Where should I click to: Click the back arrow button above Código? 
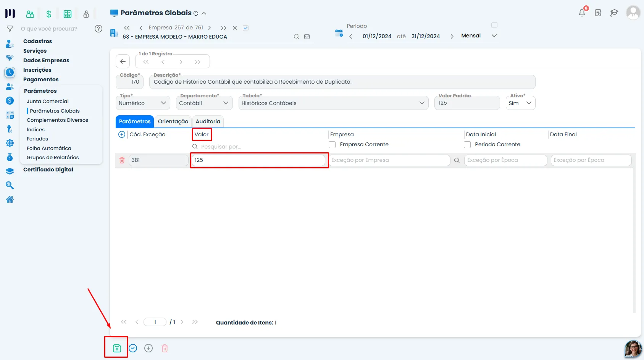[123, 61]
